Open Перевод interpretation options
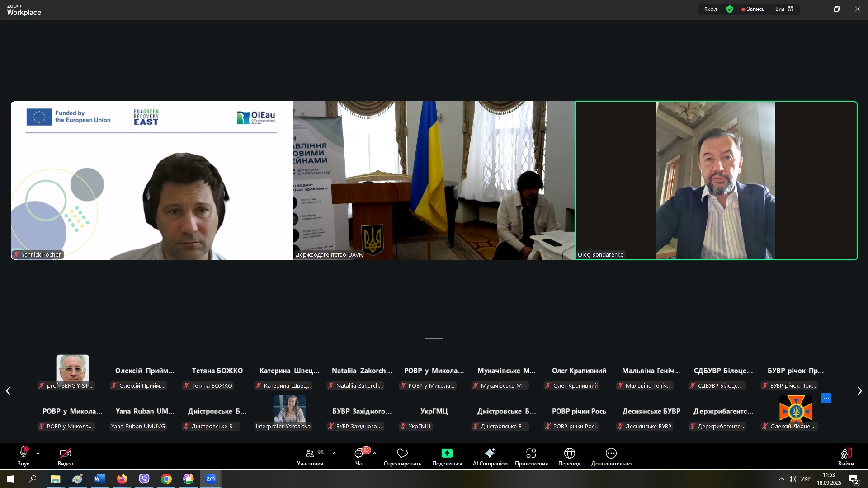Viewport: 868px width, 488px height. tap(569, 456)
